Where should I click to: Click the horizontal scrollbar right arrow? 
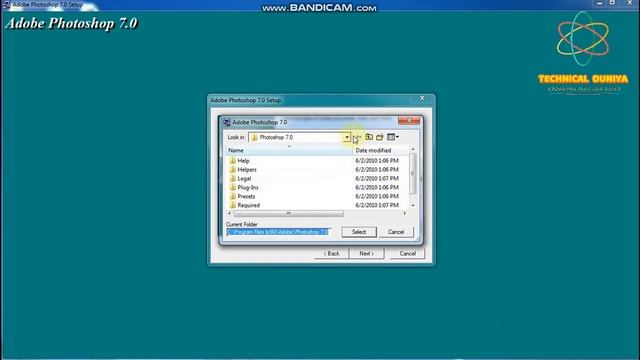point(404,213)
